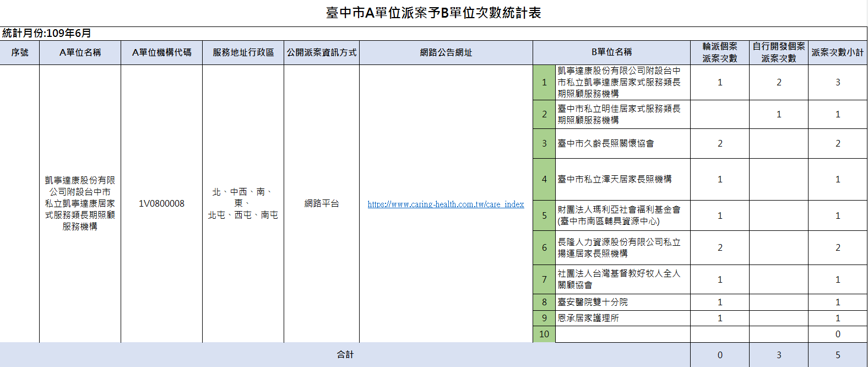The height and width of the screenshot is (367, 868).
Task: Click the 合計 total row label
Action: pos(345,354)
